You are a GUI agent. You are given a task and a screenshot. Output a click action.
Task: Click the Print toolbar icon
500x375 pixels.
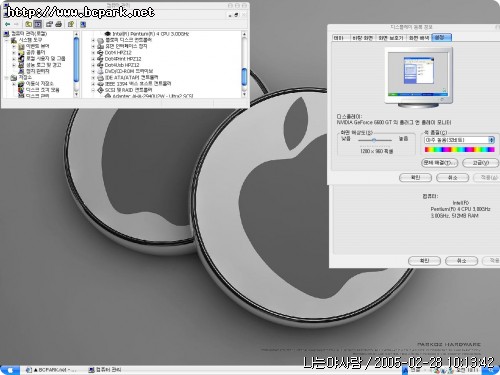click(x=59, y=24)
